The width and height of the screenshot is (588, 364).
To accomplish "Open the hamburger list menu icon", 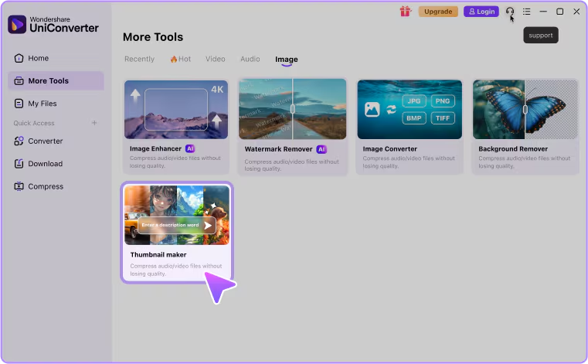I will coord(526,12).
